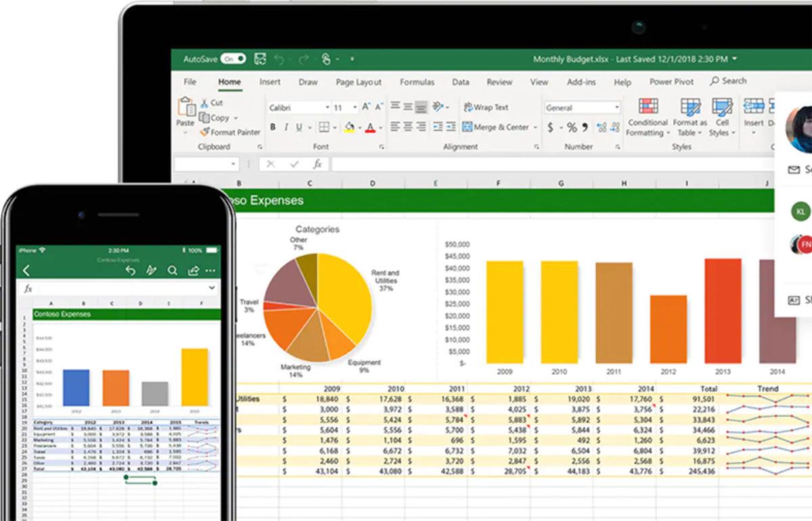Select the red Font Color swatch
Viewport: 812px width, 521px height.
tap(371, 127)
